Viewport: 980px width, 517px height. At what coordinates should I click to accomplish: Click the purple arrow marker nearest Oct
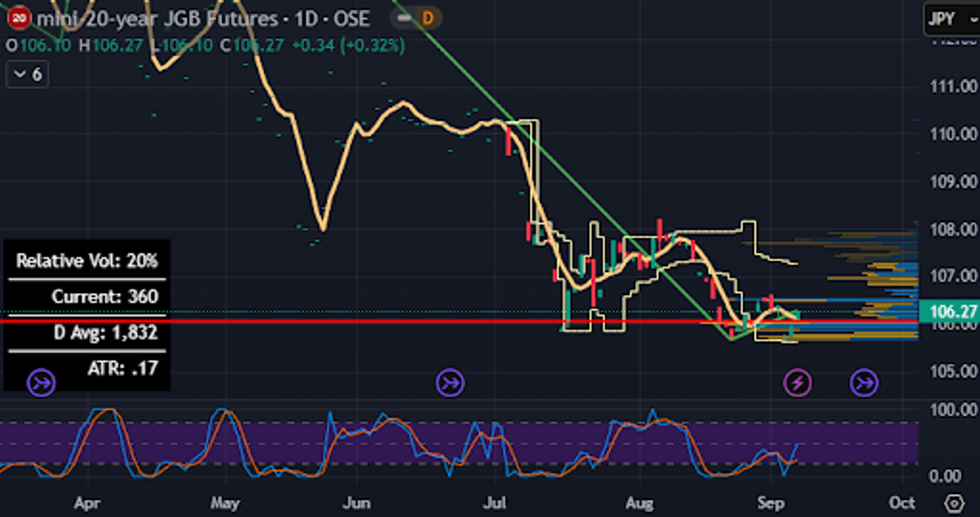pos(865,383)
